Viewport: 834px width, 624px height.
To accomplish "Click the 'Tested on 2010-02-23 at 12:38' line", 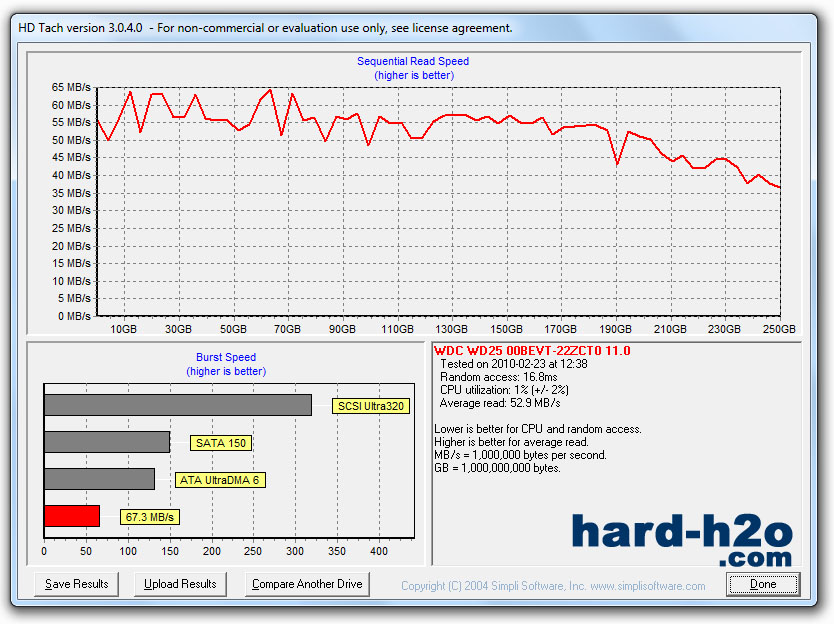I will coord(514,364).
